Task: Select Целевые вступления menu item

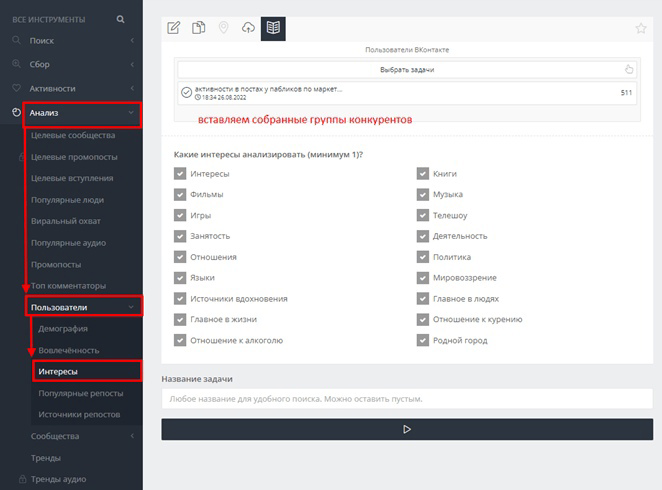Action: click(x=72, y=178)
